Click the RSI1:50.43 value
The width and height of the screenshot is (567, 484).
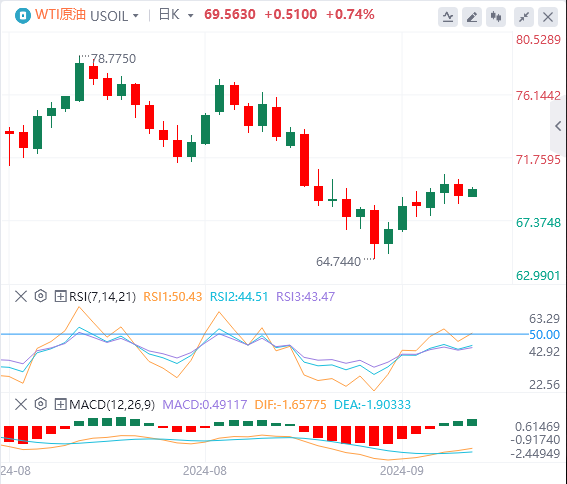click(x=172, y=297)
